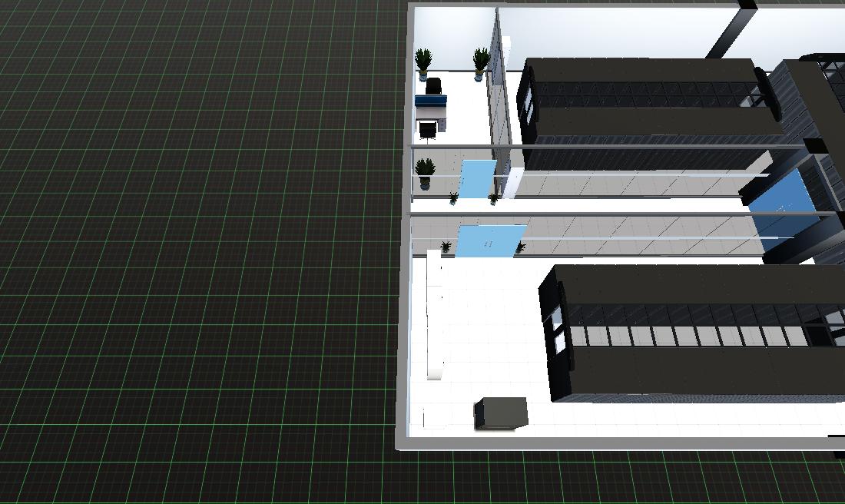Select the small plant right of the lower door
Image resolution: width=845 pixels, height=504 pixels.
[521, 247]
